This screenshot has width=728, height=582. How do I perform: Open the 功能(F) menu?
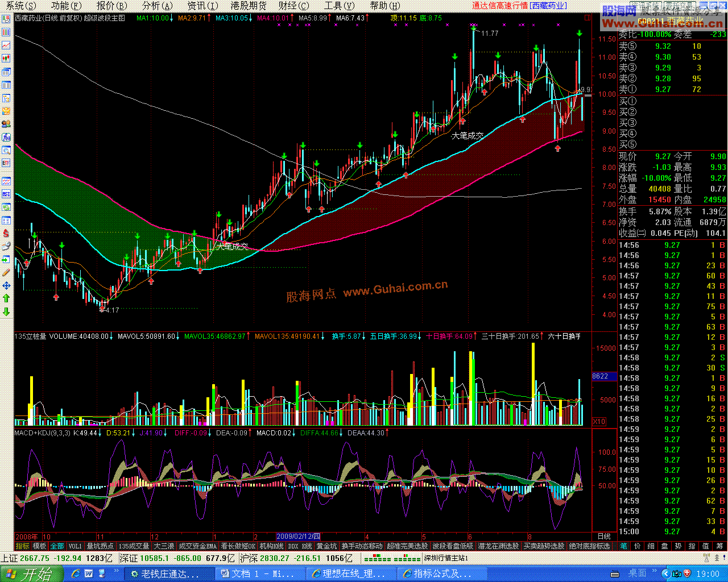[66, 6]
